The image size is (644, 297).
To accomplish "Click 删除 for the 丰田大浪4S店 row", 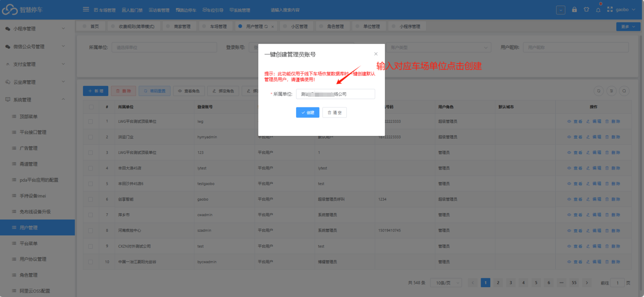I will [613, 168].
